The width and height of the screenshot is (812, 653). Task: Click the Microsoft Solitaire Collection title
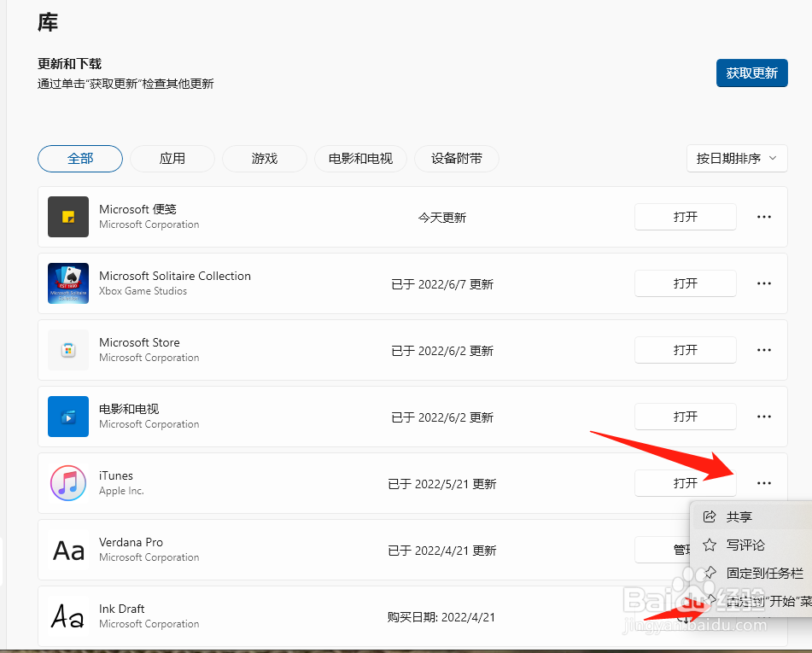pyautogui.click(x=175, y=276)
